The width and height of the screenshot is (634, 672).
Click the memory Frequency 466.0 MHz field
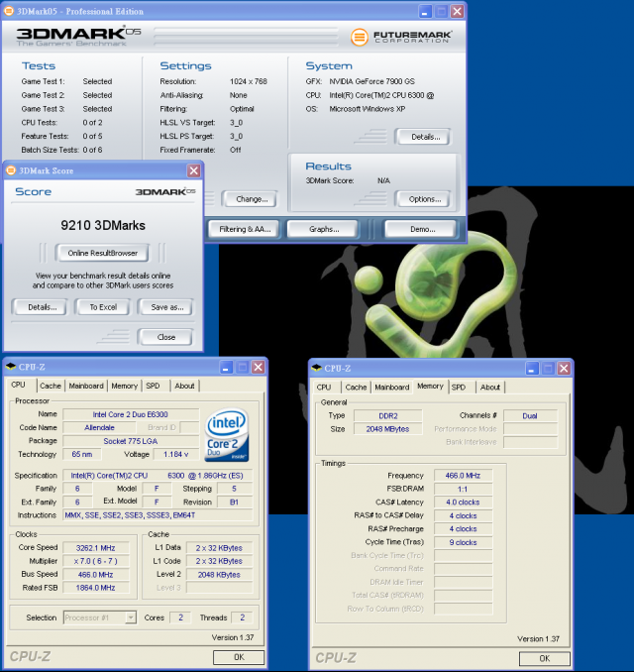pyautogui.click(x=463, y=476)
